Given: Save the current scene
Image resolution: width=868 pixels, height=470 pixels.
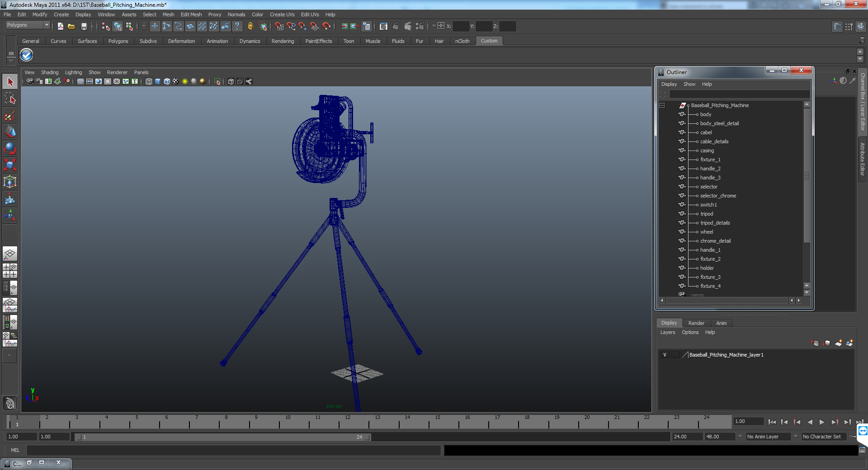Looking at the screenshot, I should click(84, 26).
